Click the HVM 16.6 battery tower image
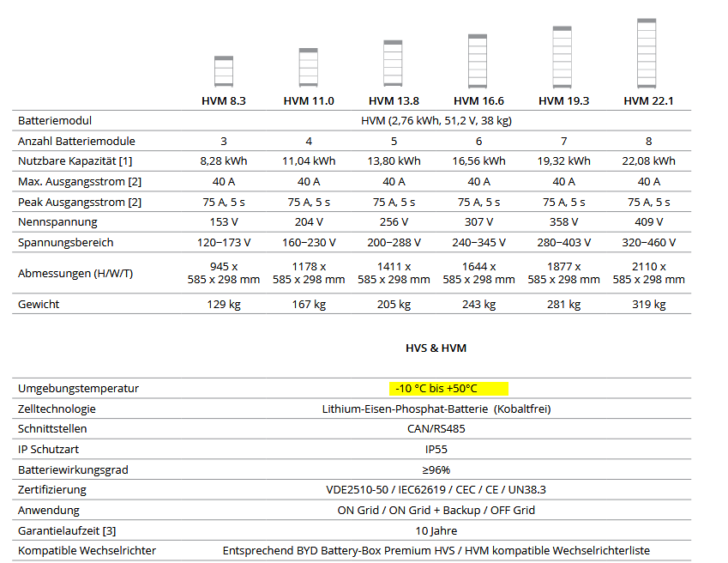728x563 pixels. click(478, 61)
